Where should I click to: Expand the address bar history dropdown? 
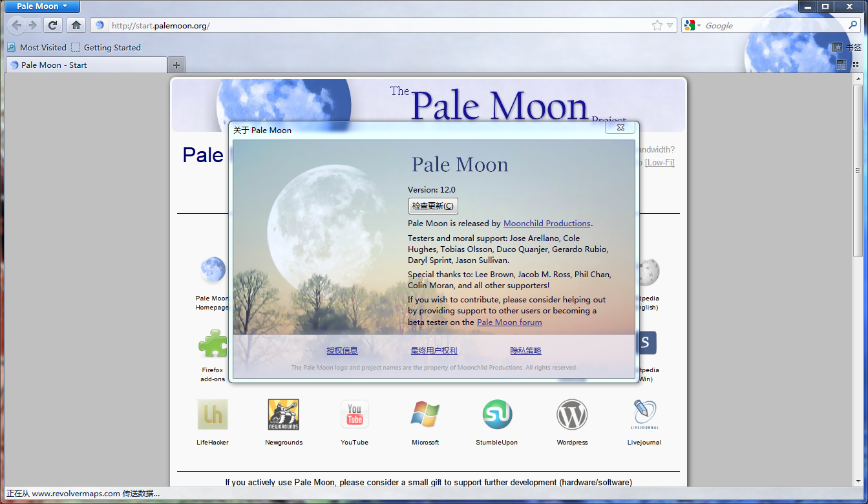coord(670,25)
